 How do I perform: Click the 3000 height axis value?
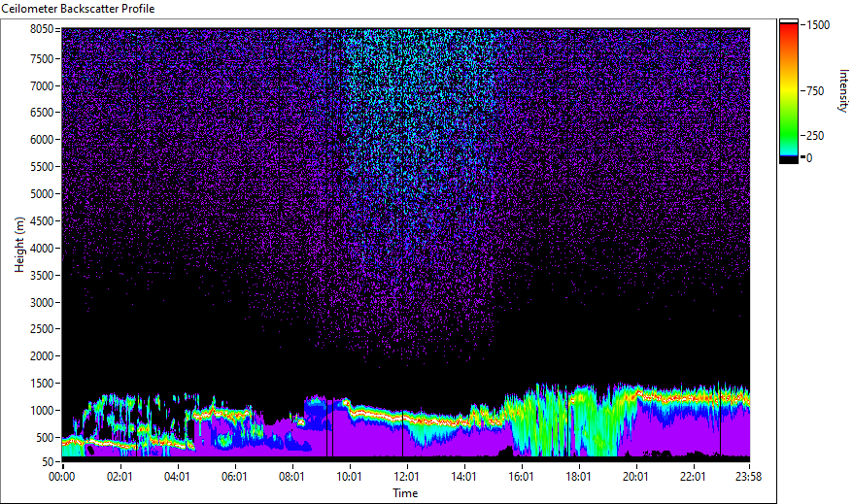(42, 303)
